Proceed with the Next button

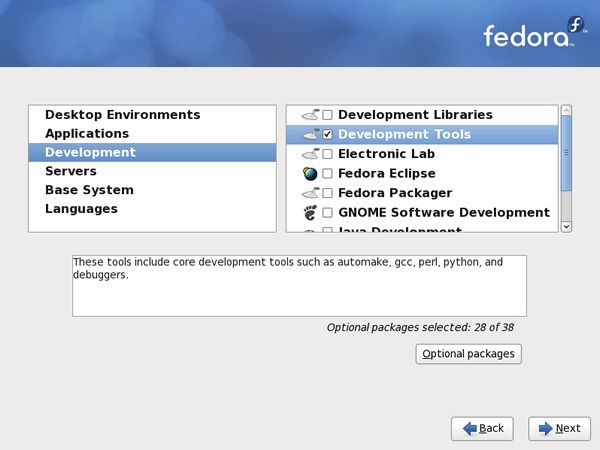pos(559,428)
